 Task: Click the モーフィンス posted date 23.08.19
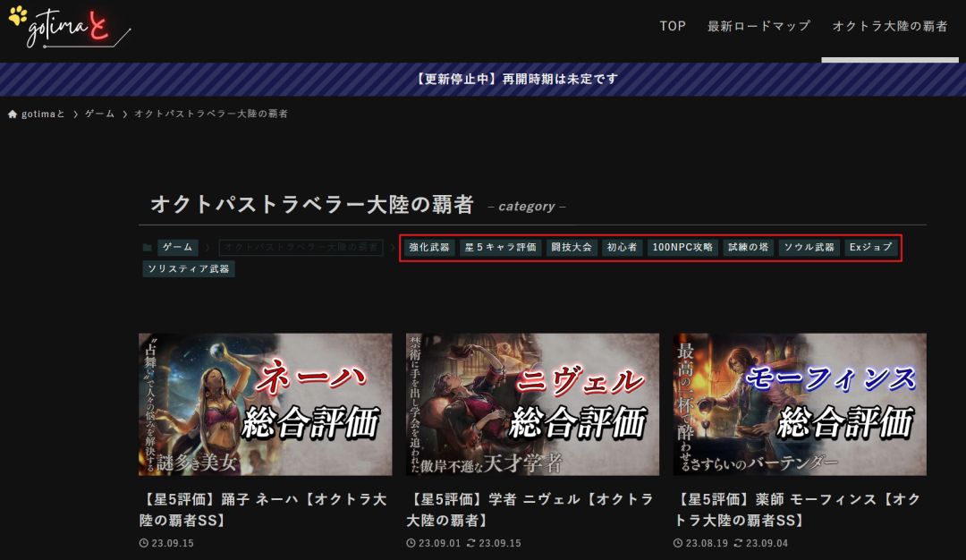pyautogui.click(x=706, y=543)
